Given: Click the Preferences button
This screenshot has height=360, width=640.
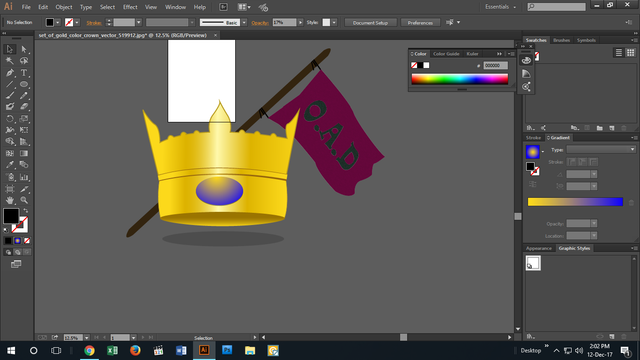Looking at the screenshot, I should [x=420, y=23].
